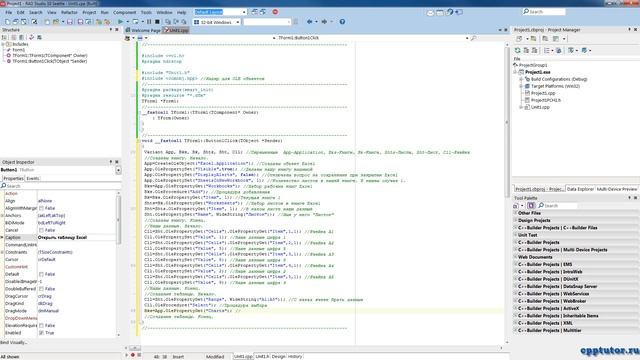Click the Project1.exe node icon

coord(521,72)
